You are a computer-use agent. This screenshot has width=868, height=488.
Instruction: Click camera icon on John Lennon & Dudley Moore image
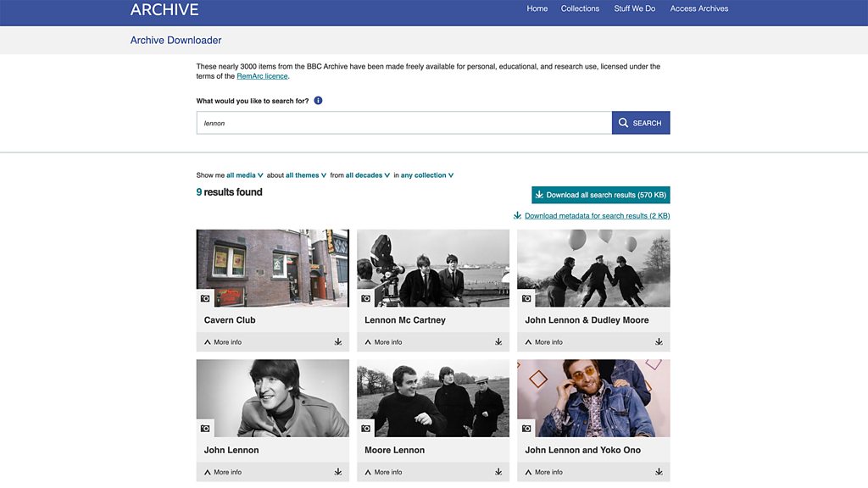click(x=526, y=298)
